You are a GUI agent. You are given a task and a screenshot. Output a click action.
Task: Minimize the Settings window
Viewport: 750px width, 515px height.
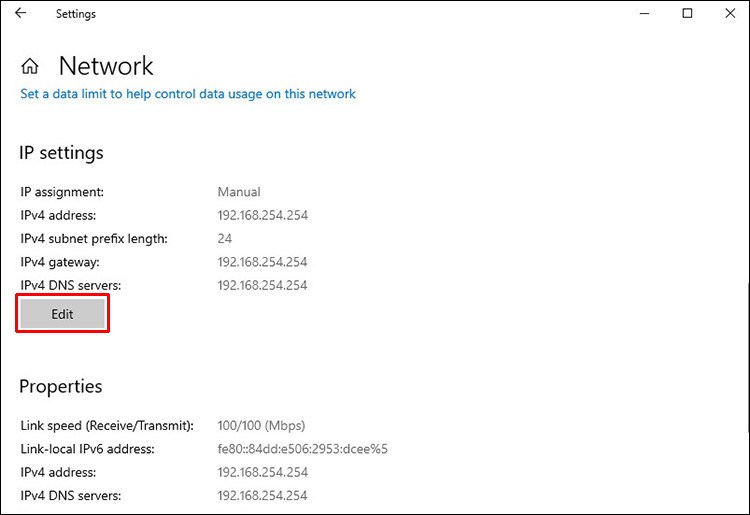click(x=641, y=14)
